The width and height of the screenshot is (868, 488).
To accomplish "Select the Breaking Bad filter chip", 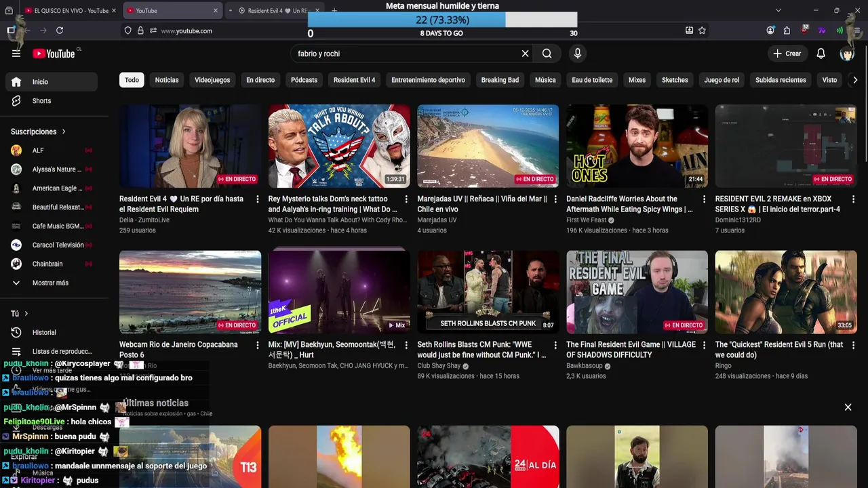I will pos(500,80).
